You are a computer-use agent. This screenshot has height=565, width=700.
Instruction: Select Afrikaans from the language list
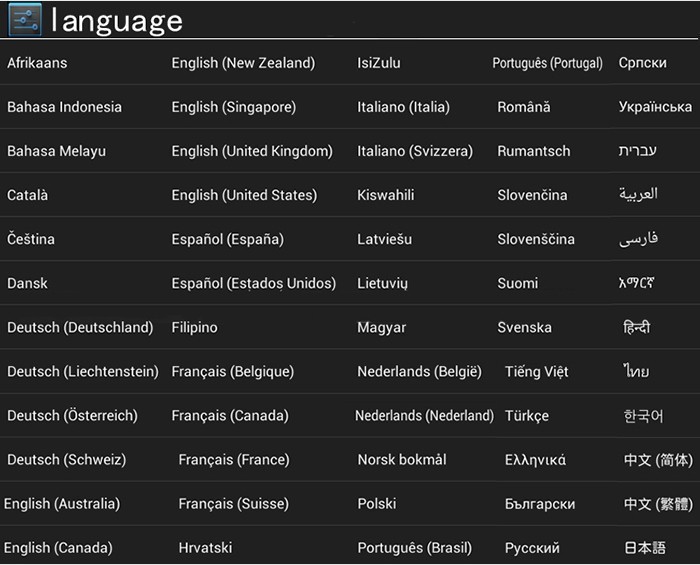[37, 63]
